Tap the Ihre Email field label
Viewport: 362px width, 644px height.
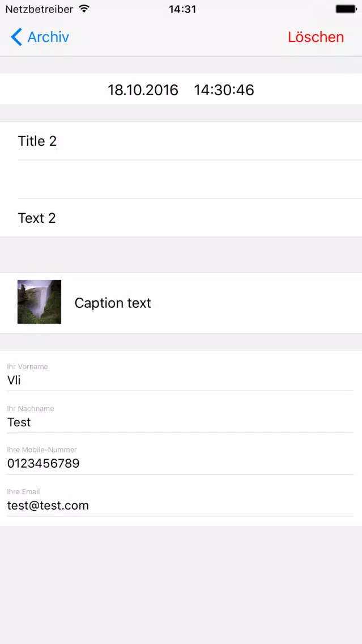tap(23, 492)
